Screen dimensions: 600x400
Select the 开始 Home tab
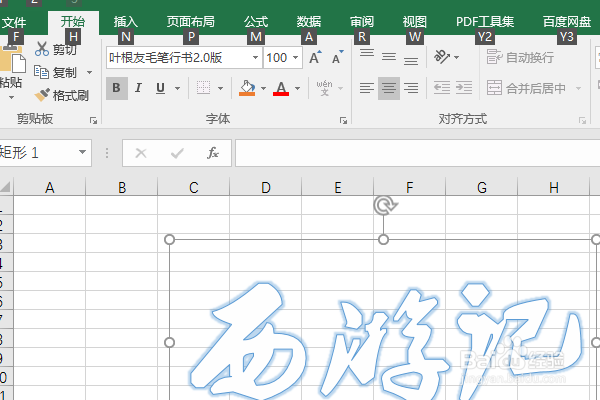pos(73,22)
